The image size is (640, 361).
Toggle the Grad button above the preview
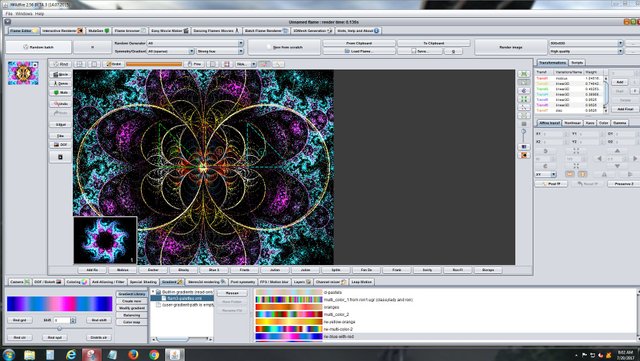(113, 64)
